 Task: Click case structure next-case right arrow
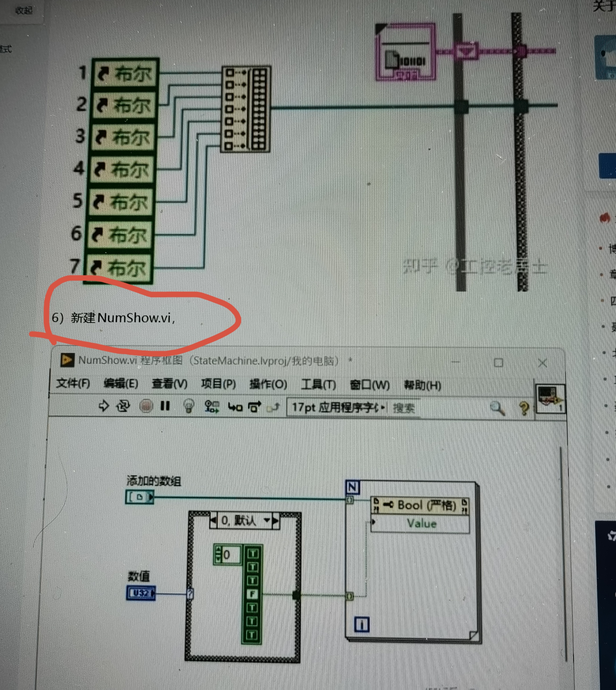(x=276, y=520)
